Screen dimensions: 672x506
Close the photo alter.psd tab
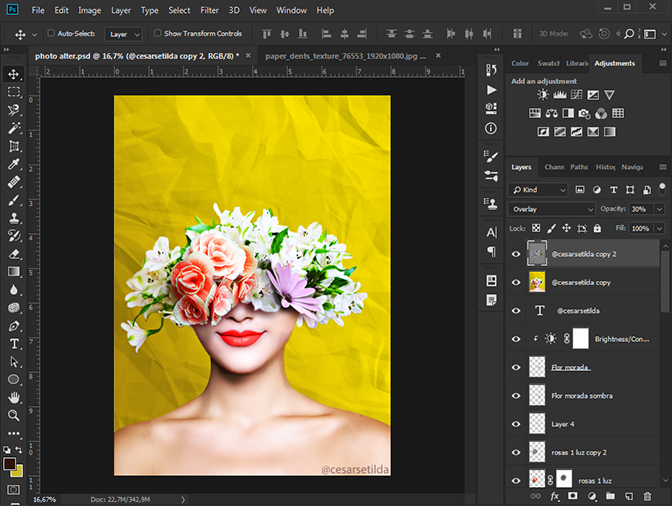click(248, 56)
